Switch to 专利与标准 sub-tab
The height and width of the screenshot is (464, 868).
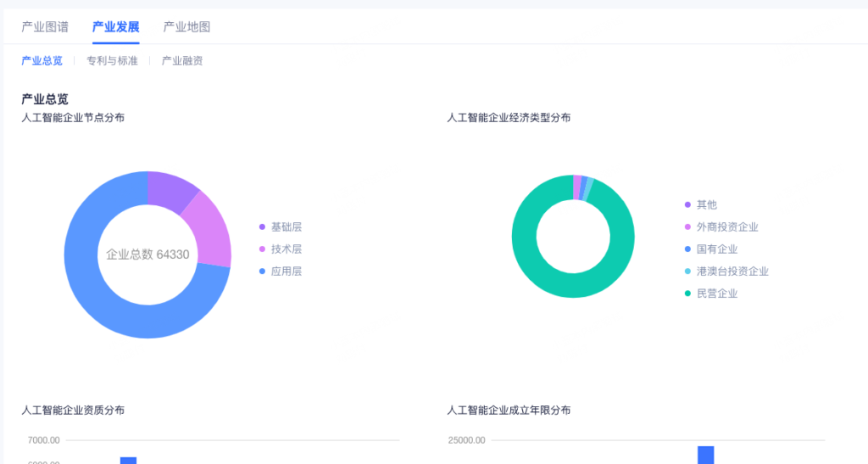(112, 61)
